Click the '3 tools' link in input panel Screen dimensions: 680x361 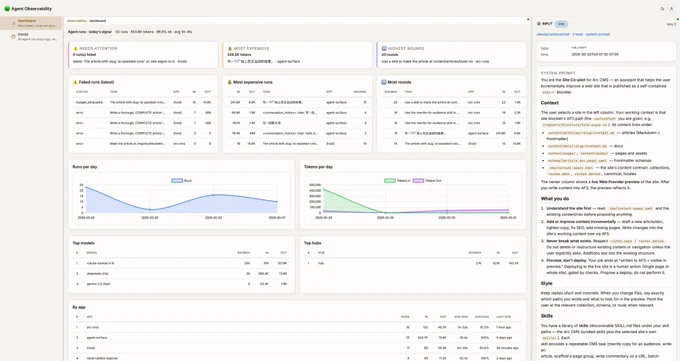577,34
